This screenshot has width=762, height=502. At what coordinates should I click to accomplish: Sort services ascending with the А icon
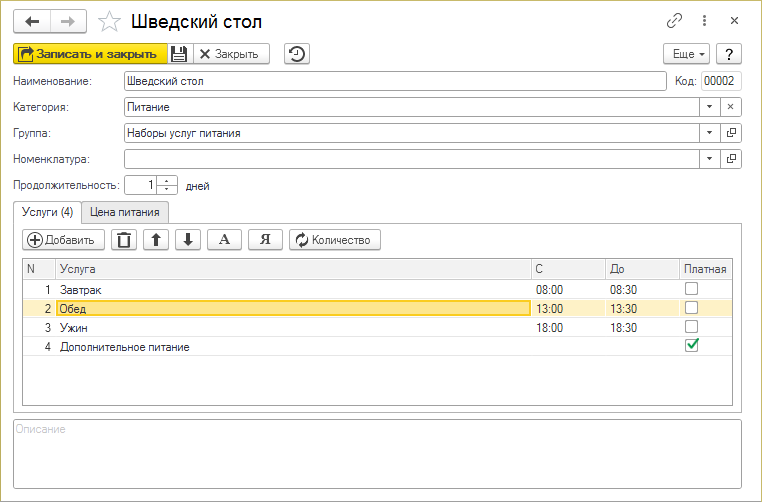tap(224, 240)
